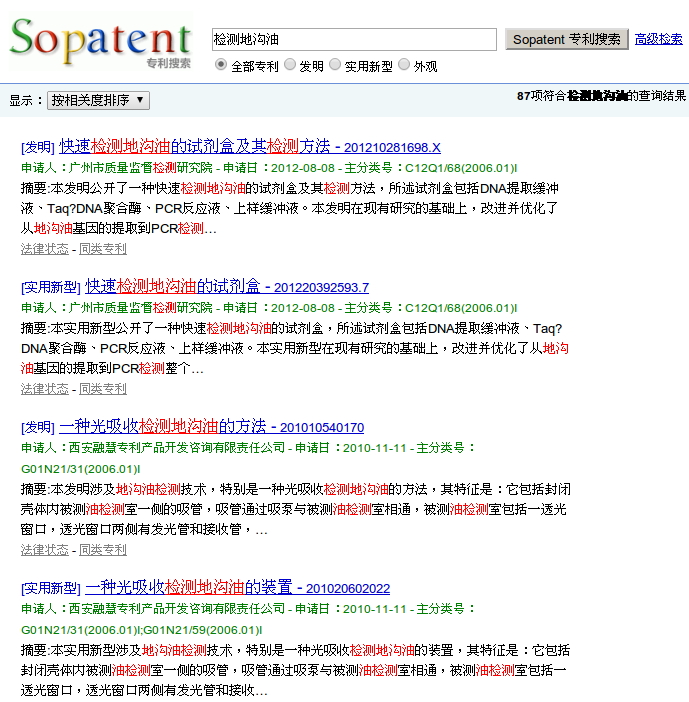
Task: View 法律状态 of second search result
Action: point(45,389)
